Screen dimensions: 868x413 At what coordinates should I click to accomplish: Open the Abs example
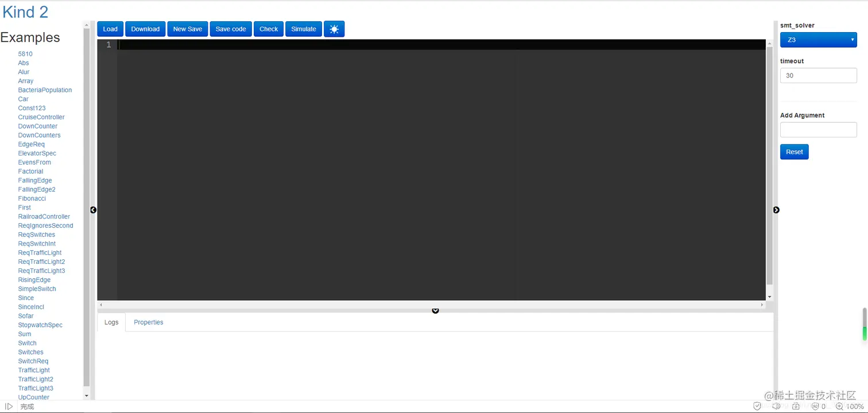click(24, 63)
